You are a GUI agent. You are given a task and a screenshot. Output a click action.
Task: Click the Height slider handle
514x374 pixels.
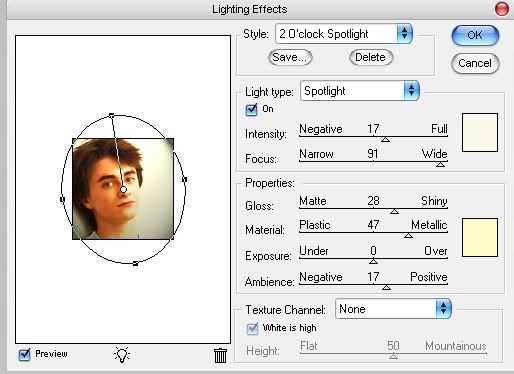click(x=393, y=357)
